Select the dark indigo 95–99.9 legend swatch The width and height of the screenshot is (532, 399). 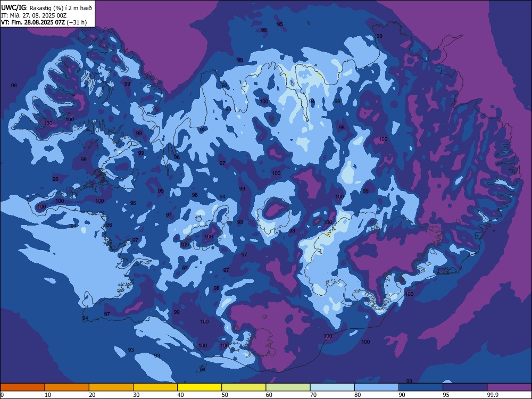coord(465,387)
